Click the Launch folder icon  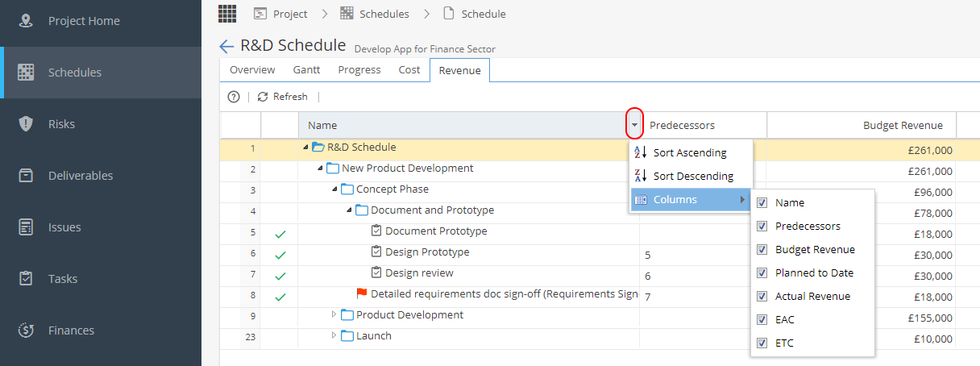coord(347,335)
